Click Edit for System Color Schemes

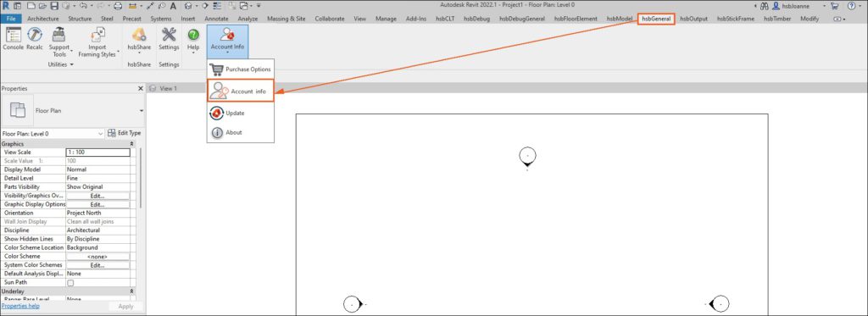click(x=97, y=265)
